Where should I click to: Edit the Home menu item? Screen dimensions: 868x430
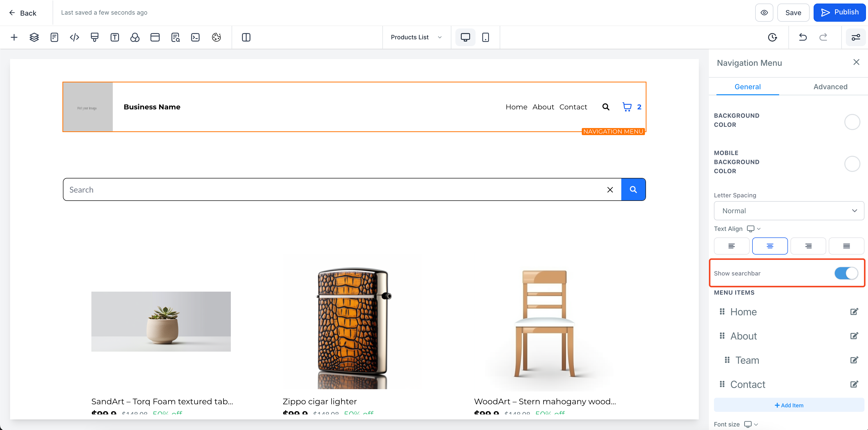click(x=854, y=312)
